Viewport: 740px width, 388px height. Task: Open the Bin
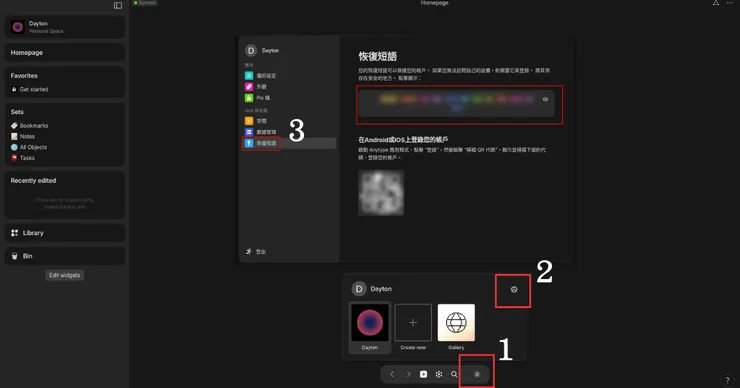point(65,256)
